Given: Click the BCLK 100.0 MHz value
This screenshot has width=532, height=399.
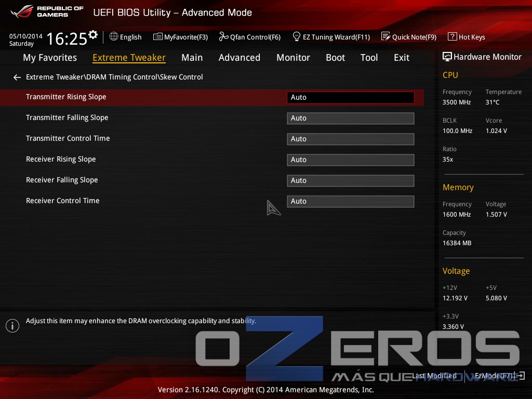Looking at the screenshot, I should [x=457, y=130].
